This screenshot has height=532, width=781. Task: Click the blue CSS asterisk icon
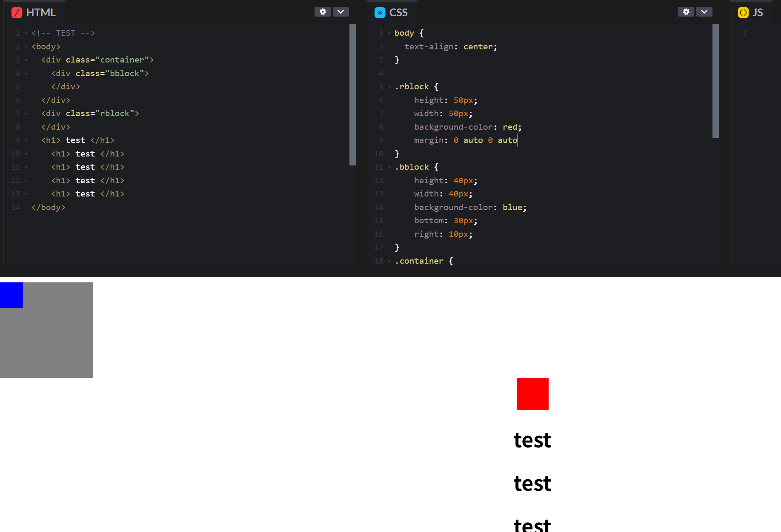tap(380, 13)
